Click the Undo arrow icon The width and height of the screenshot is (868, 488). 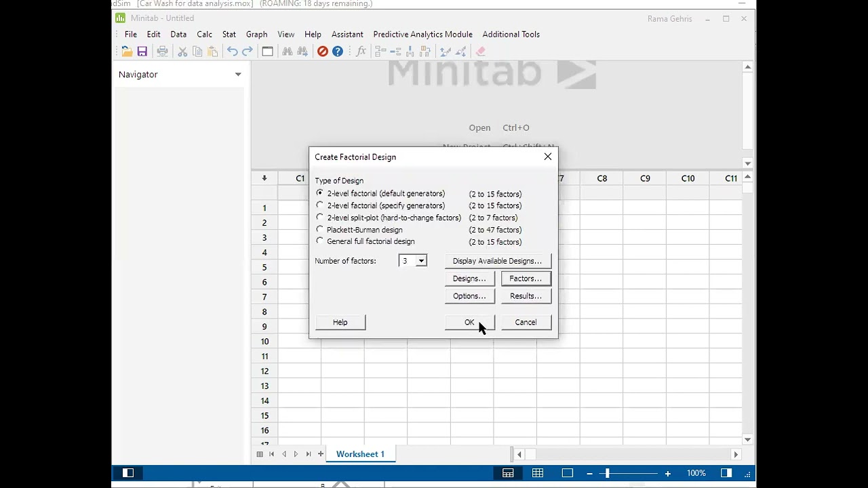(233, 52)
